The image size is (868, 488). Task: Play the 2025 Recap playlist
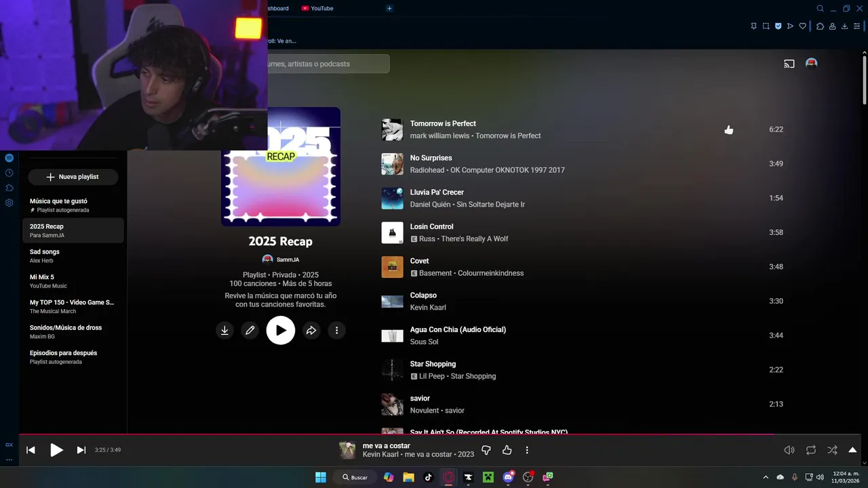pos(281,331)
